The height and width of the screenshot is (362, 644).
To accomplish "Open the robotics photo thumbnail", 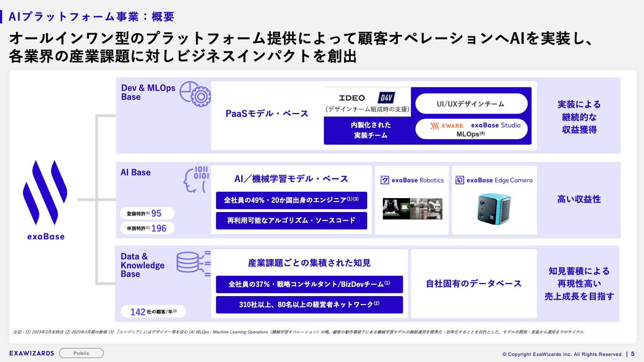I will pos(412,209).
